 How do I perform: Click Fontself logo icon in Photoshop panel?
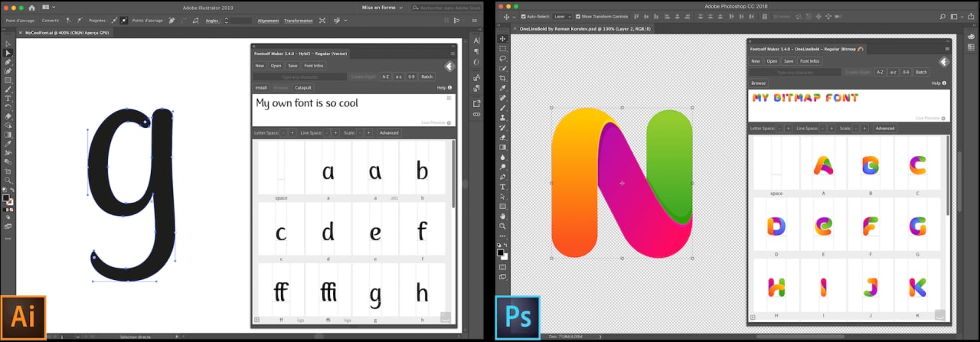pos(944,62)
